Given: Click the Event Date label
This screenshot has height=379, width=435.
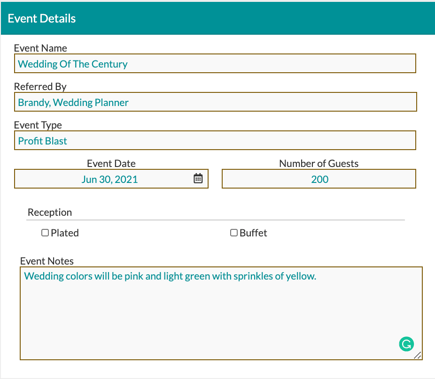Looking at the screenshot, I should click(111, 163).
